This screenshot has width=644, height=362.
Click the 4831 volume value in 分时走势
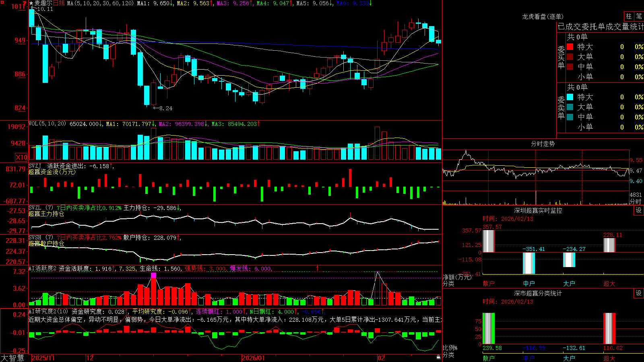[636, 195]
